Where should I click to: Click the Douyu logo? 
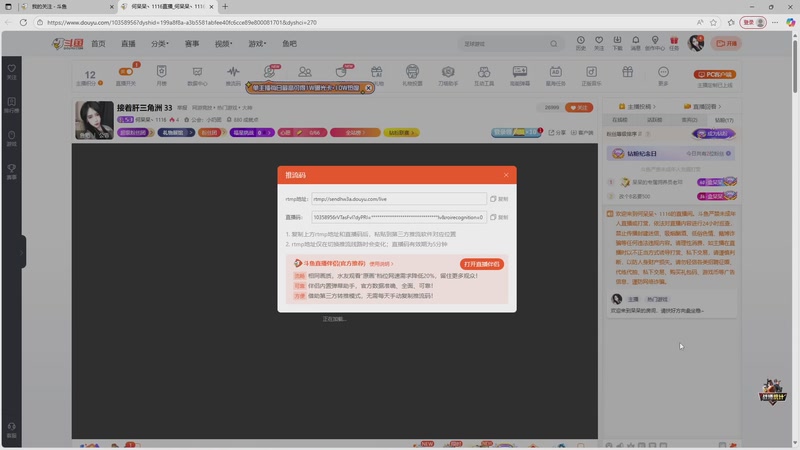point(67,44)
